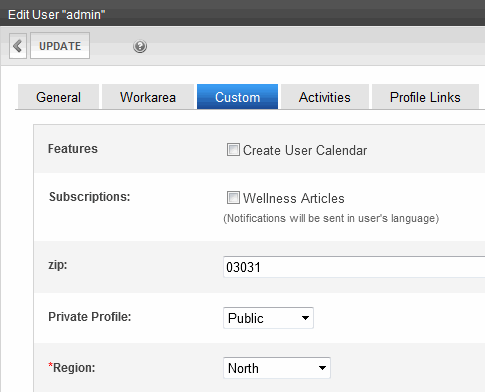Click the Edit User "admin" title bar

[242, 14]
